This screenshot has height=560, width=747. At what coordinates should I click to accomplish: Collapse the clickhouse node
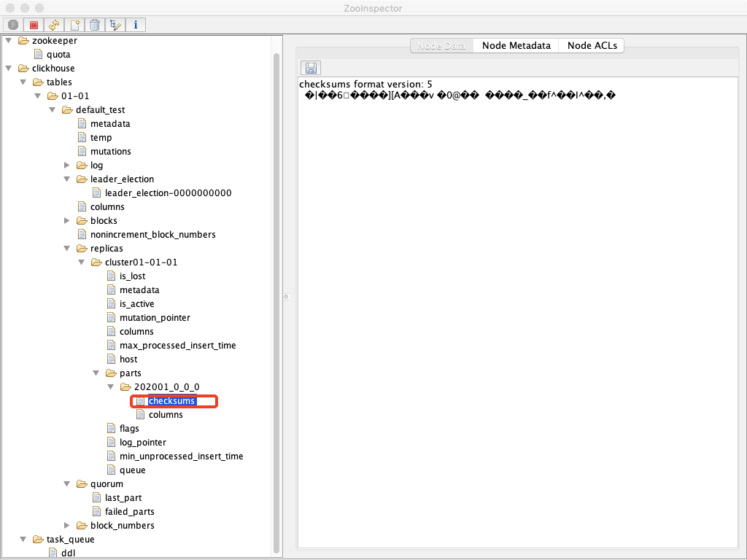pos(9,68)
